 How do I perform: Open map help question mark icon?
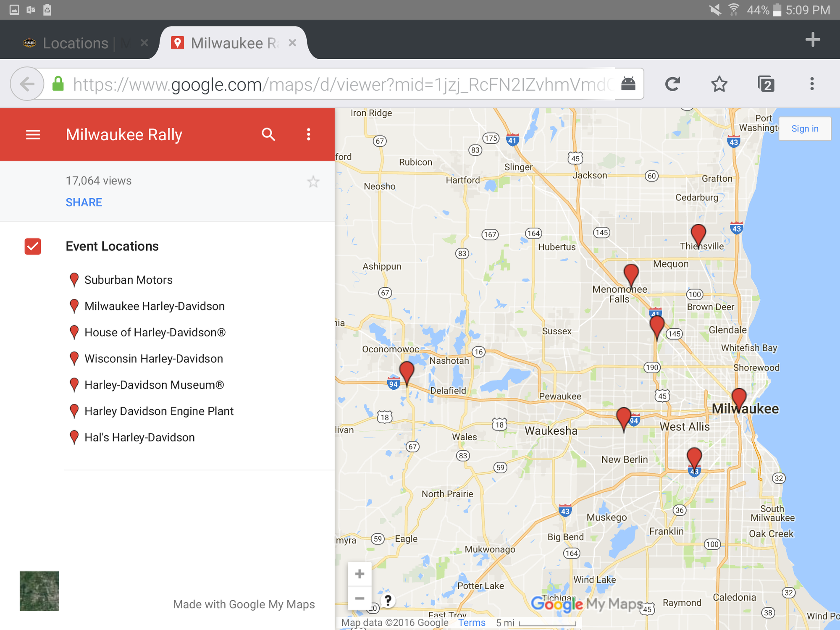388,601
